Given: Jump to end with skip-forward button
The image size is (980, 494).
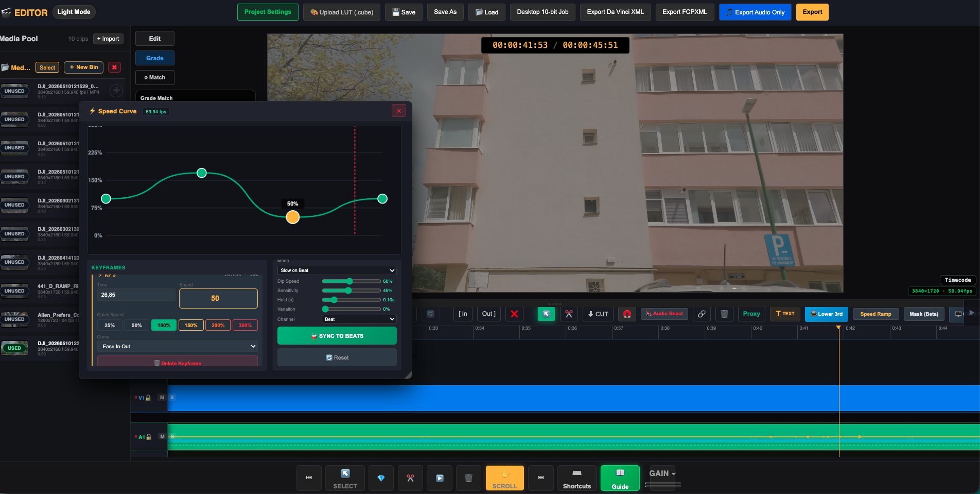Looking at the screenshot, I should (541, 478).
